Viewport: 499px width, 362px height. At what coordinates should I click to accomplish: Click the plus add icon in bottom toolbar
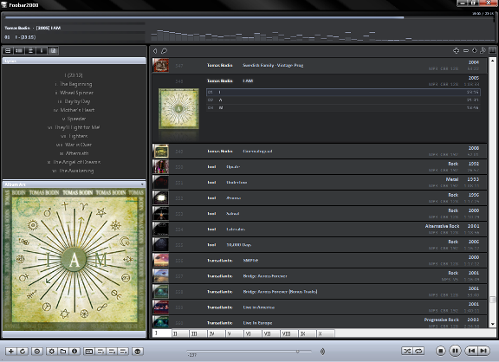click(11, 351)
